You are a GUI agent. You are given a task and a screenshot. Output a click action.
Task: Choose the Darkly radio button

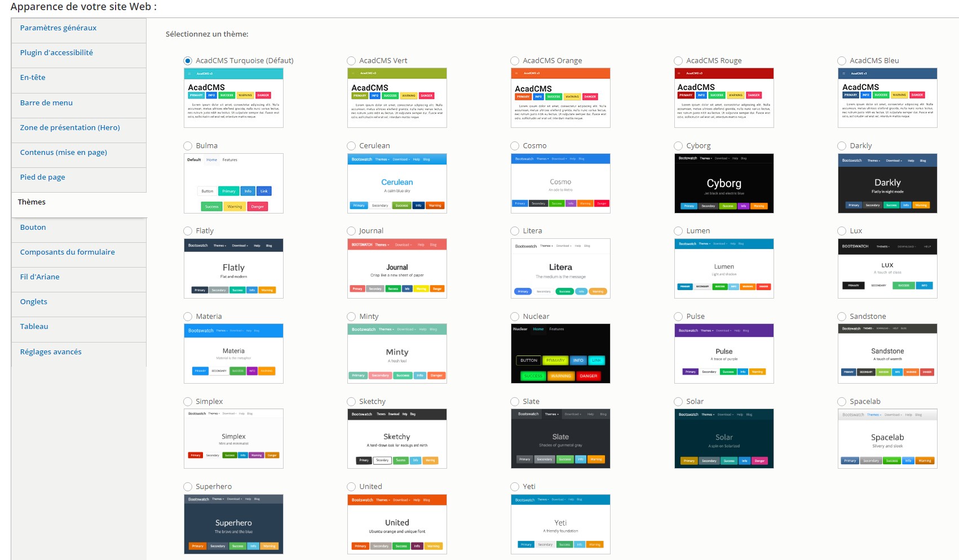(x=842, y=146)
